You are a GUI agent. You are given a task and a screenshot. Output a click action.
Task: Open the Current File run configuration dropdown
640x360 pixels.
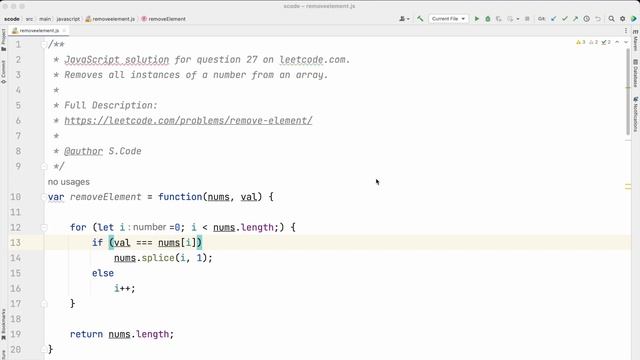pyautogui.click(x=448, y=19)
